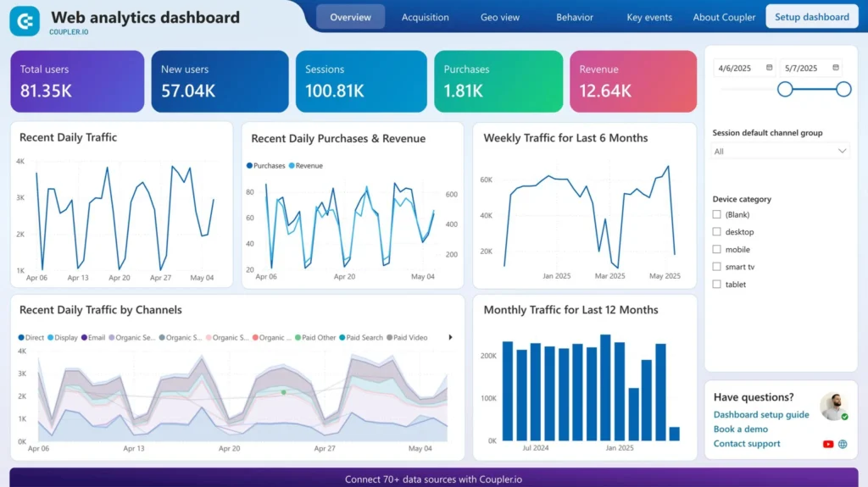This screenshot has width=868, height=487.
Task: Click the Paid Search legend entry
Action: 361,338
